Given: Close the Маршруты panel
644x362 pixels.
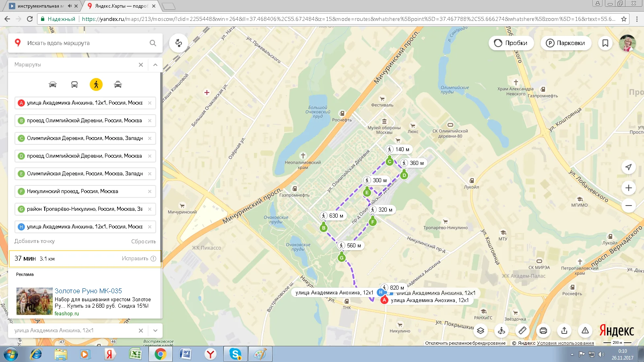Looking at the screenshot, I should [x=141, y=65].
